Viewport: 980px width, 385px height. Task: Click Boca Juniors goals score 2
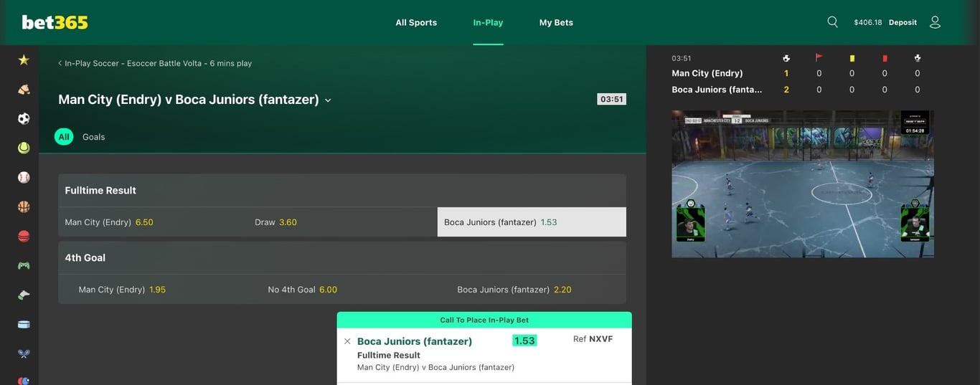coord(786,90)
